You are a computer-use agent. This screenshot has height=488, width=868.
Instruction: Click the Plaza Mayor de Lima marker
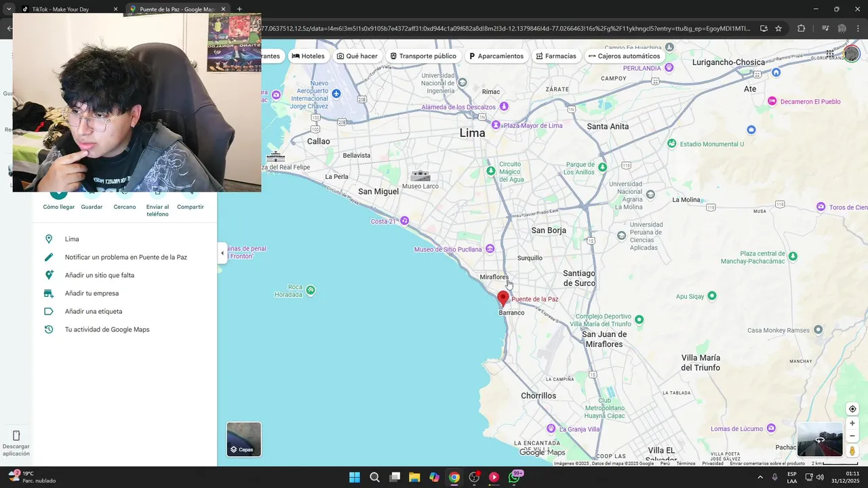(x=496, y=125)
